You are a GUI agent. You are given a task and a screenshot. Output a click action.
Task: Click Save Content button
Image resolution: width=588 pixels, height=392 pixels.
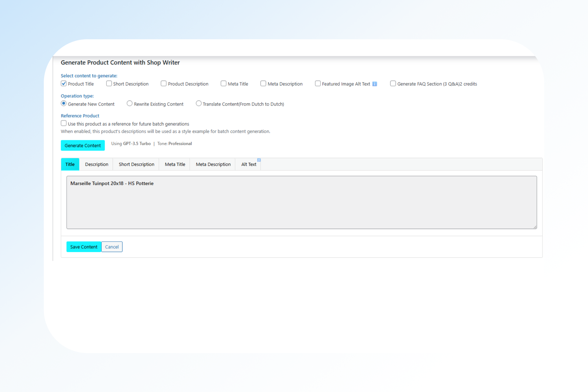click(84, 247)
